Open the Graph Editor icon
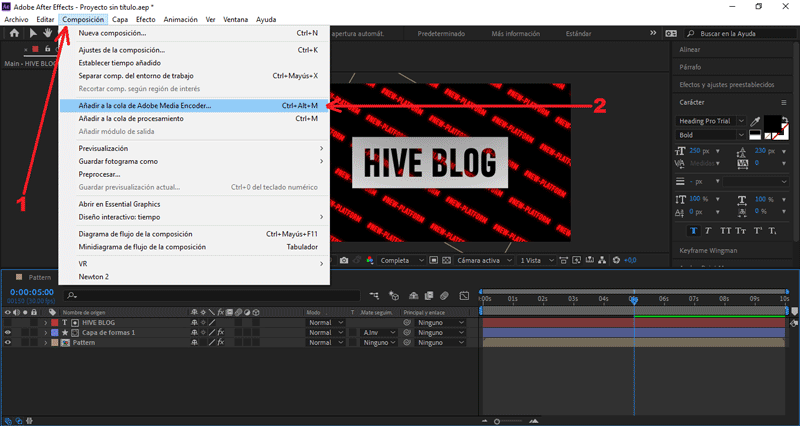800x426 pixels. [464, 295]
